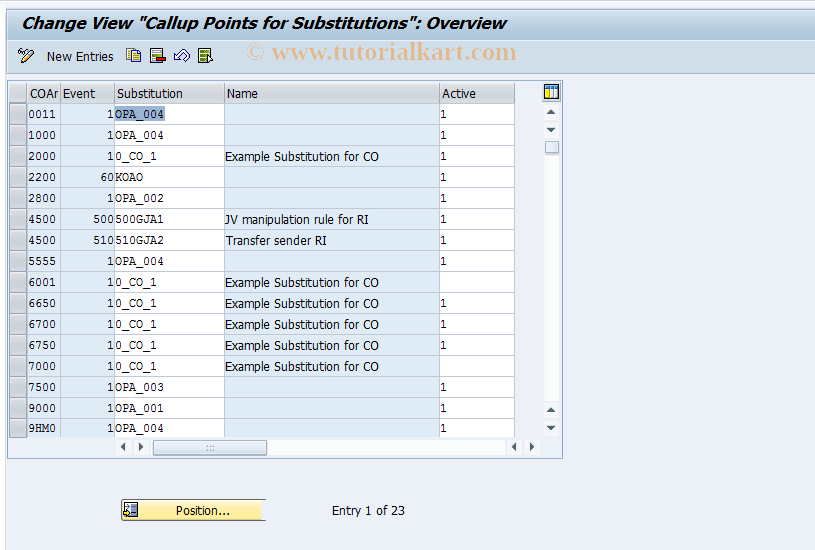Select the row for COAr 0011
The width and height of the screenshot is (815, 550).
pyautogui.click(x=18, y=114)
